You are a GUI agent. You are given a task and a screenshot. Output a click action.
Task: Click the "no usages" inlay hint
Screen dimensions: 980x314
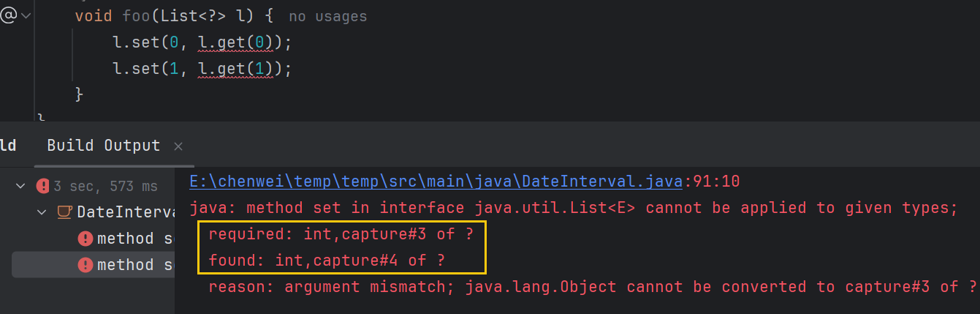pos(327,16)
